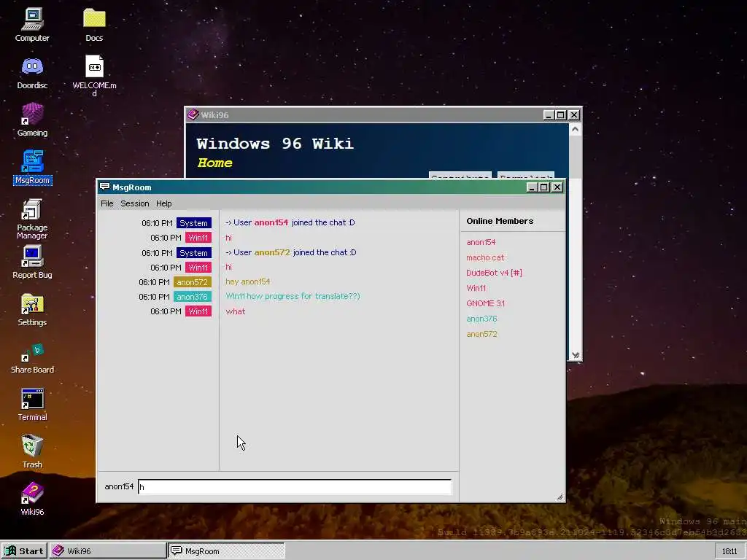This screenshot has width=747, height=560.
Task: Select macho cat in Online Members
Action: tap(485, 257)
